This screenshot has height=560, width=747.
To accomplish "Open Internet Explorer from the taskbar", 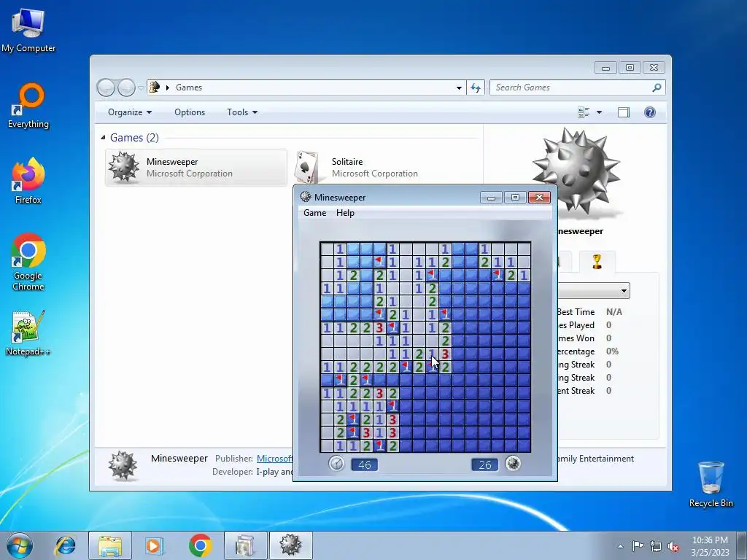I will 65,545.
